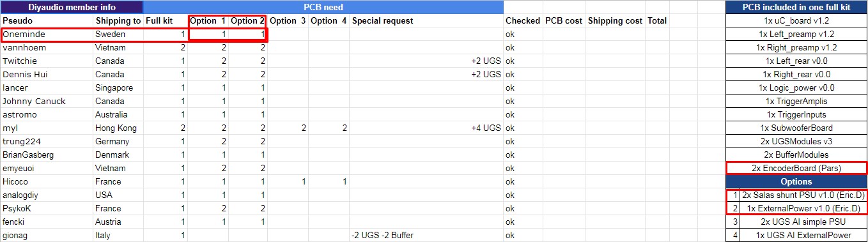Select the vannhoem row name cell
Screen dimensions: 868x242
pos(47,47)
